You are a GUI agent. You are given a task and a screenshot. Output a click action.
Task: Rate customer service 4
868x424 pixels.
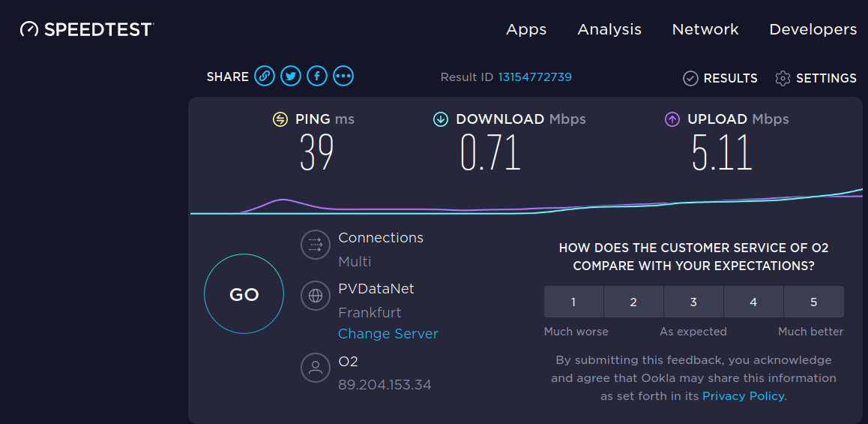point(753,302)
